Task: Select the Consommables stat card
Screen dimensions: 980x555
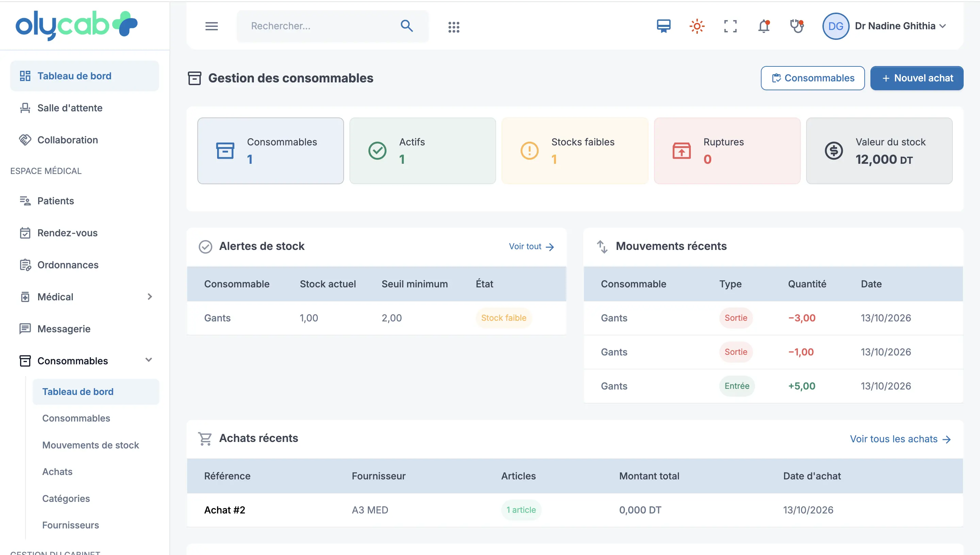Action: tap(271, 150)
